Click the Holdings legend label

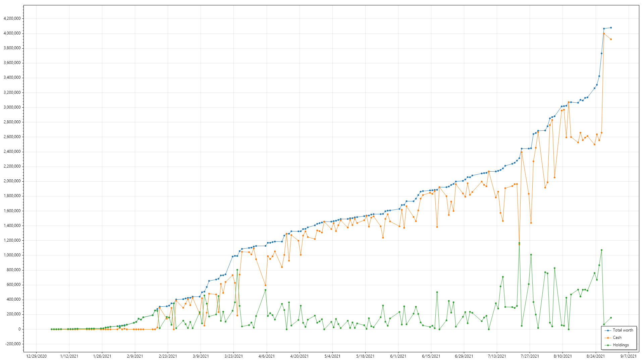(x=621, y=345)
